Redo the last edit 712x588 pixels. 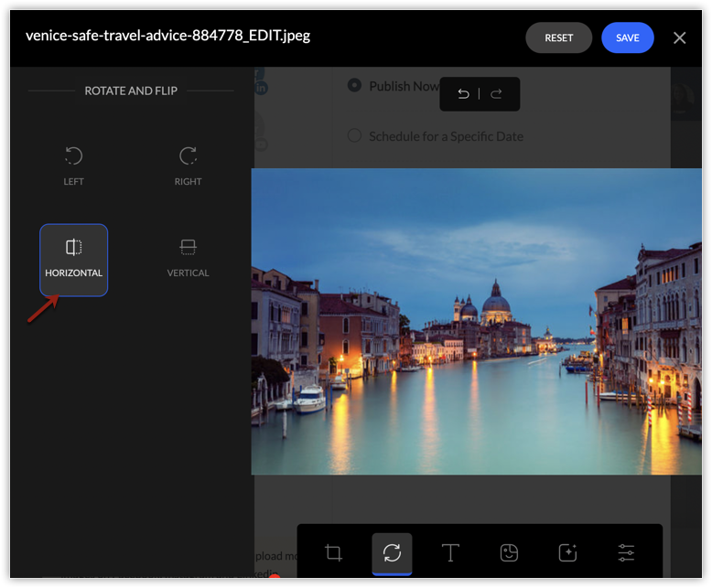[496, 94]
